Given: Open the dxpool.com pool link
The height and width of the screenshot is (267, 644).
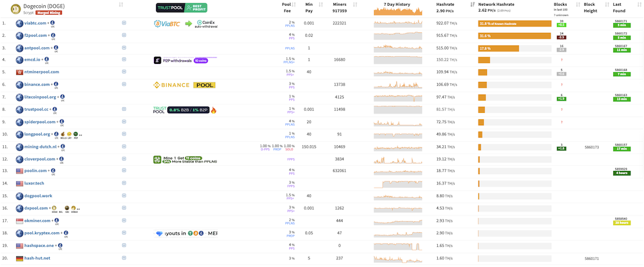Looking at the screenshot, I should [x=36, y=208].
